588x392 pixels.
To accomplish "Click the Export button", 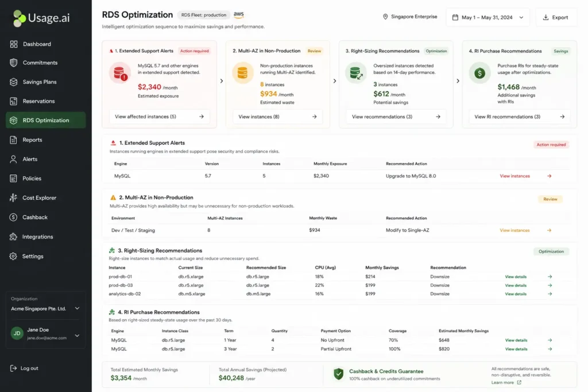I will 555,17.
